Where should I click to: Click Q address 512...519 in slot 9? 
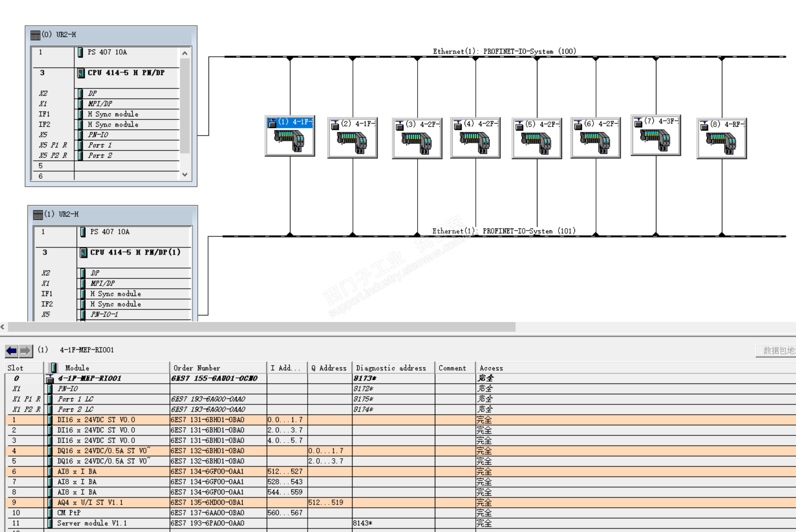326,503
